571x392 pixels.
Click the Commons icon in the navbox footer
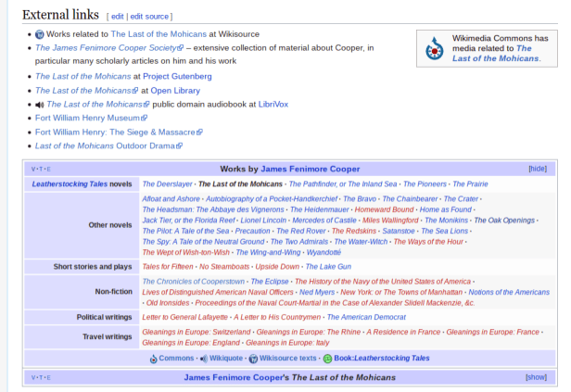click(154, 359)
